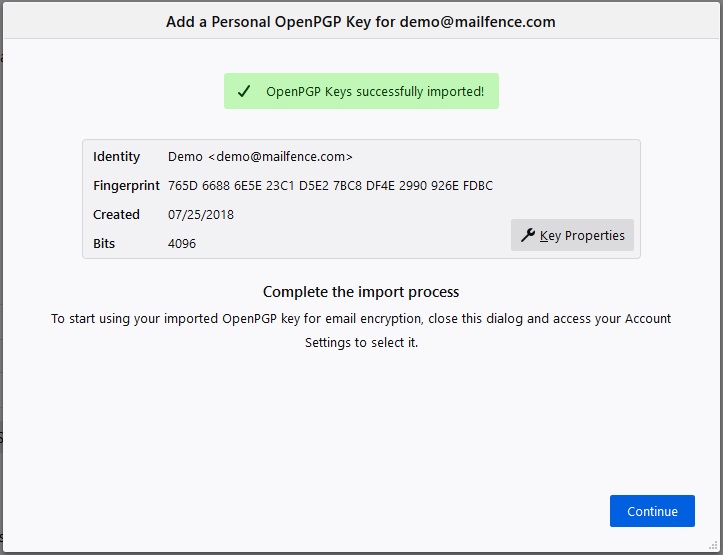Click the identity Demo <demo@mailfence.com>
The height and width of the screenshot is (555, 723).
click(x=260, y=156)
